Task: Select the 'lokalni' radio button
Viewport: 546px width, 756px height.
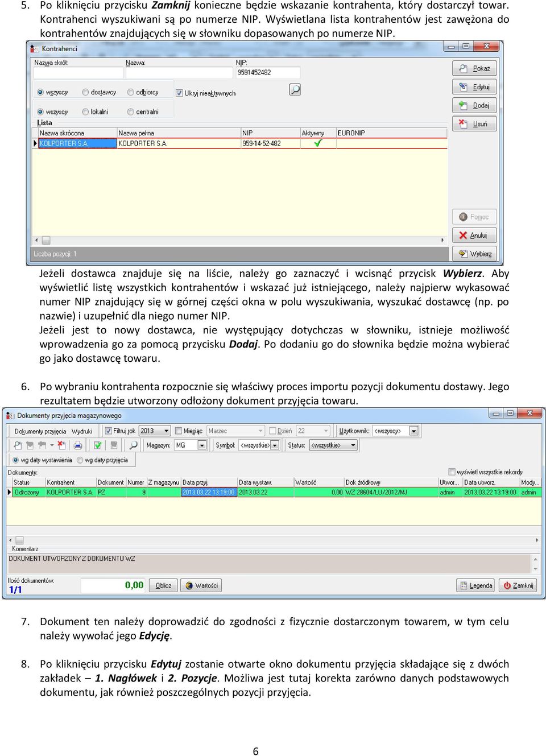Action: [85, 112]
